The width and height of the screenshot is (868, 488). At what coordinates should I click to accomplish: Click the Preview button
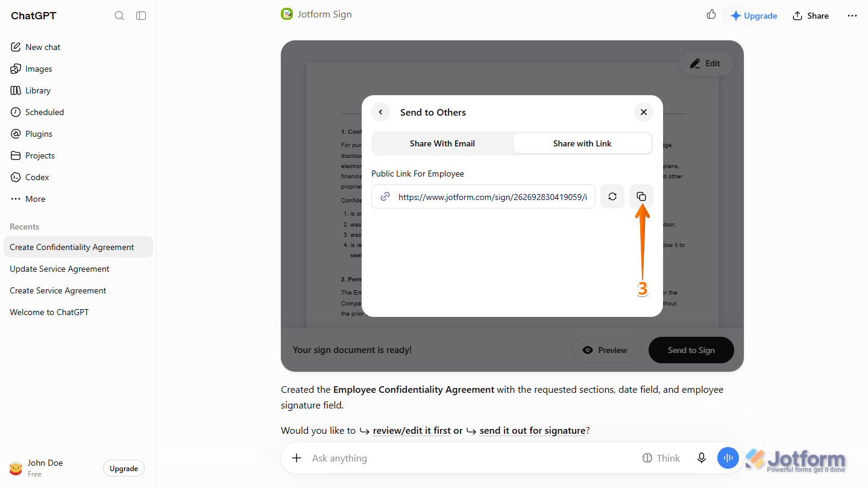tap(606, 350)
